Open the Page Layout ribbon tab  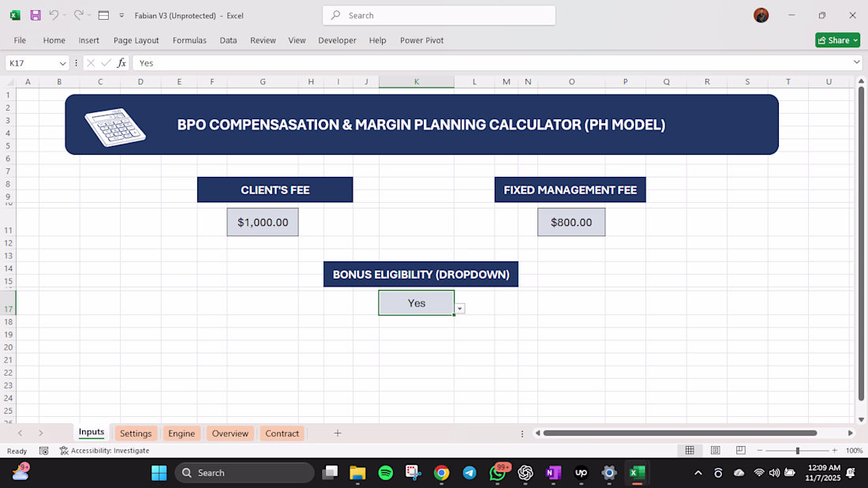click(137, 40)
